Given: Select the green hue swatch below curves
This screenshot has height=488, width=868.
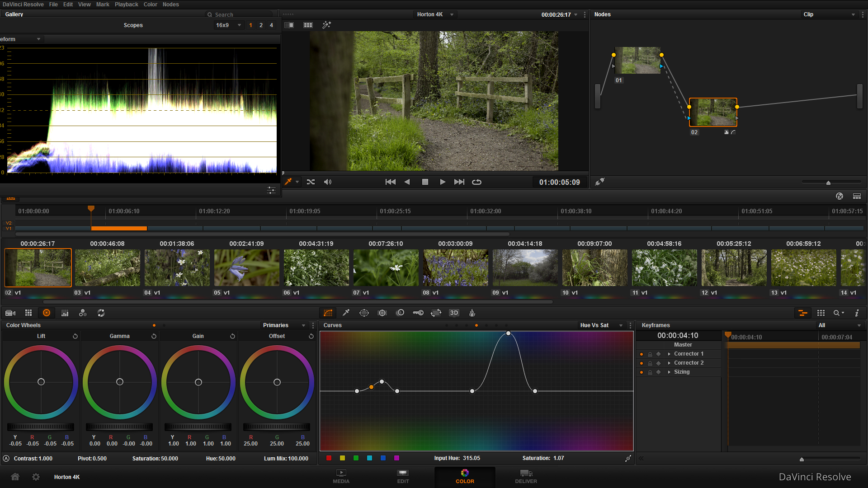Looking at the screenshot, I should tap(356, 458).
